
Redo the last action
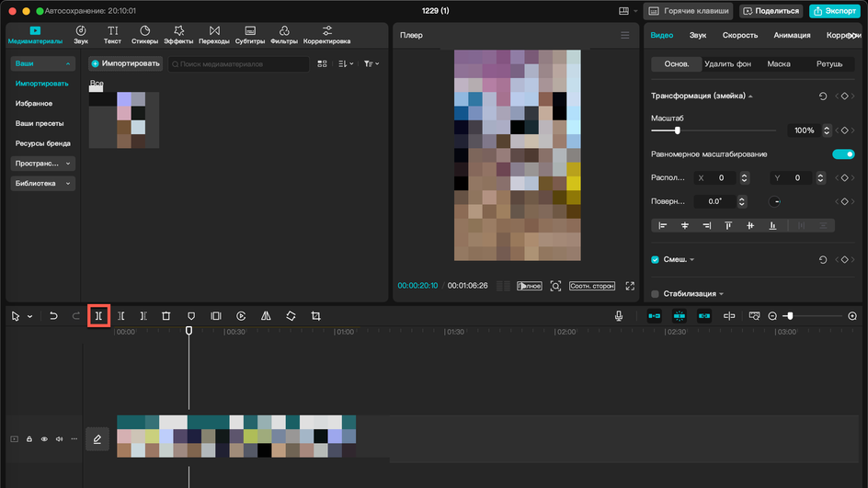[75, 316]
